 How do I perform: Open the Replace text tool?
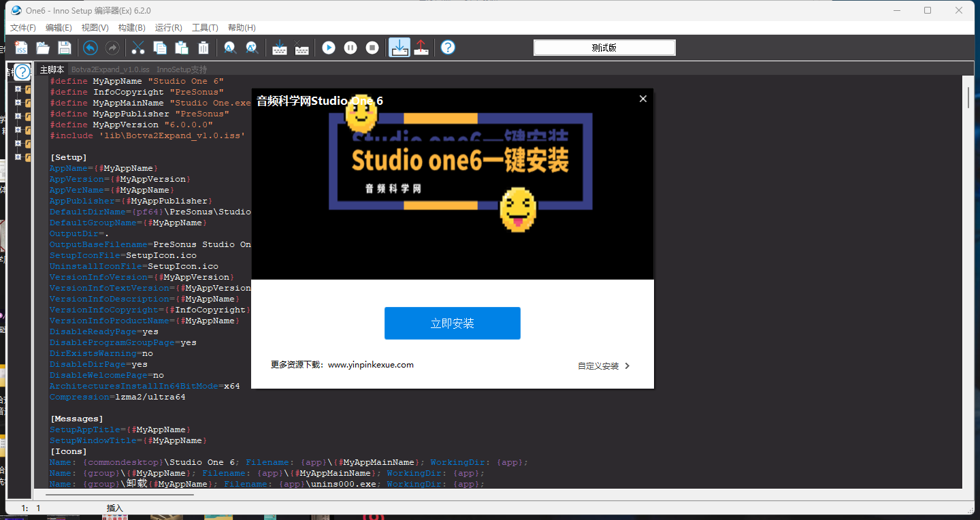point(252,48)
